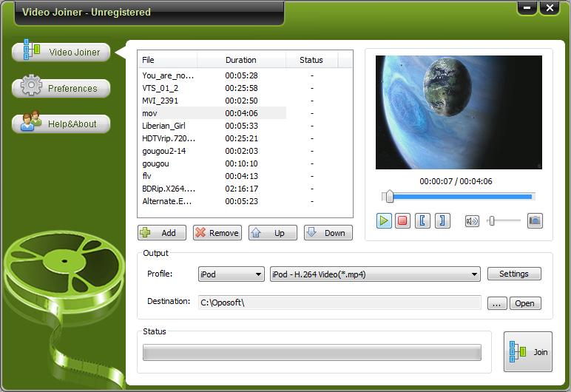Image resolution: width=571 pixels, height=392 pixels.
Task: Mute the preview audio
Action: click(472, 221)
